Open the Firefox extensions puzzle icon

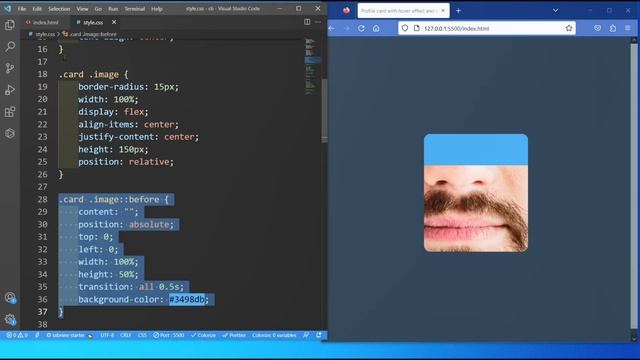click(613, 28)
